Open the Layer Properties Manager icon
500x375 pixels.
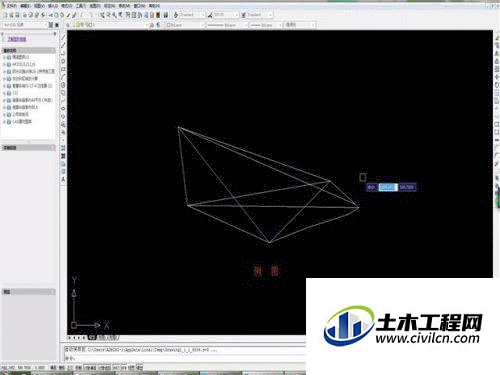[x=68, y=25]
